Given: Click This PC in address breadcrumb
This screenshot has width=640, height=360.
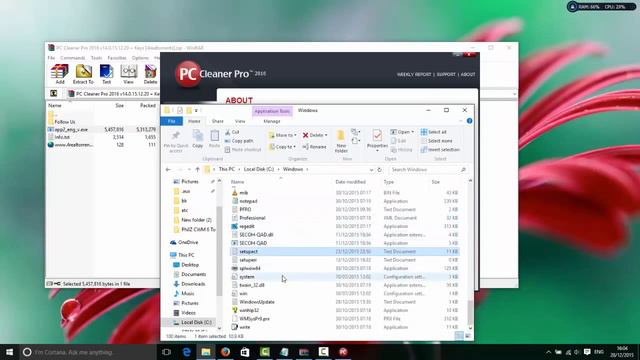Looking at the screenshot, I should tap(227, 169).
